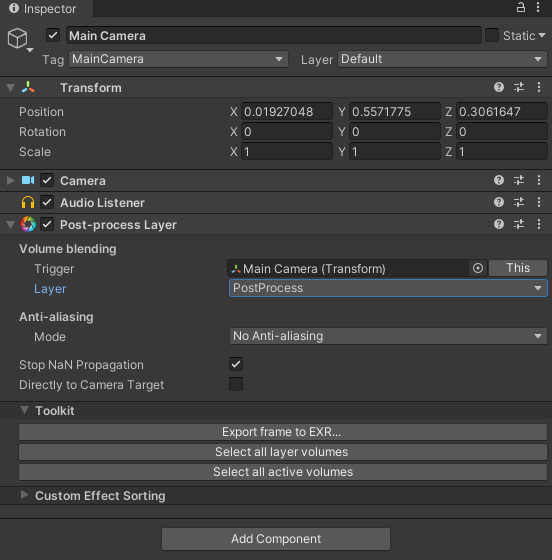Click the Scale label
This screenshot has width=552, height=560.
click(x=35, y=152)
